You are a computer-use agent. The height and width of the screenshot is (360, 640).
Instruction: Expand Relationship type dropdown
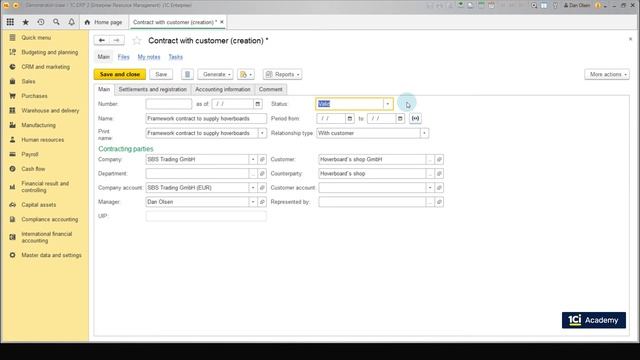(424, 133)
